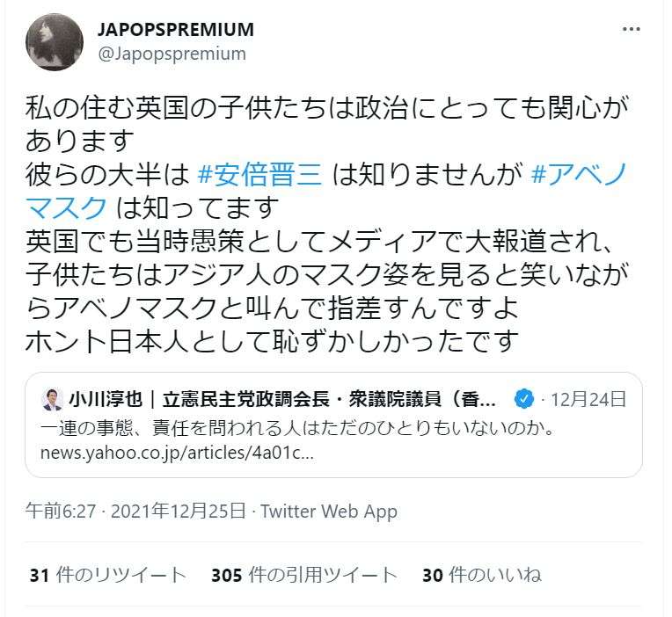View the 31 件のリツイート list

click(x=107, y=575)
